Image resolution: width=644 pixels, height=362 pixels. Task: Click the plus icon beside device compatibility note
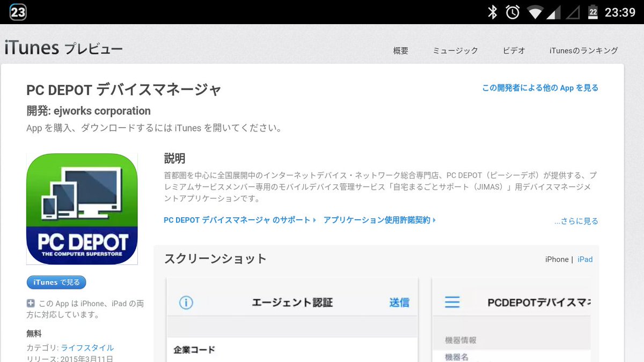click(x=31, y=303)
